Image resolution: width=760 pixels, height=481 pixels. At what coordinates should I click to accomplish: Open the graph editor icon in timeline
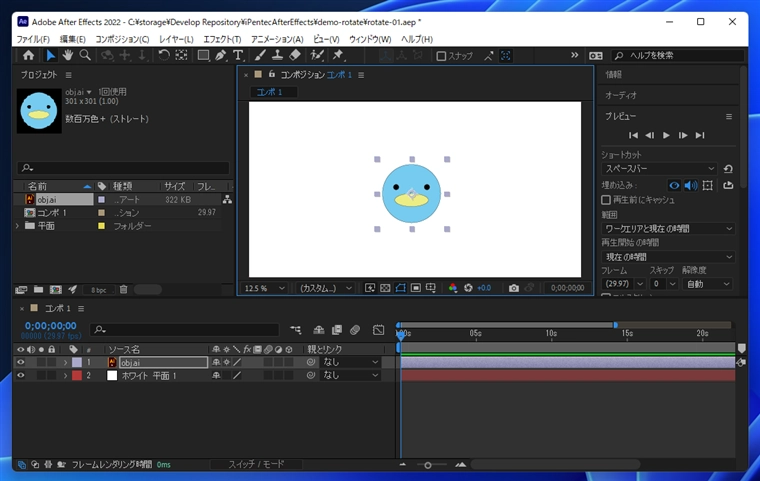point(379,330)
